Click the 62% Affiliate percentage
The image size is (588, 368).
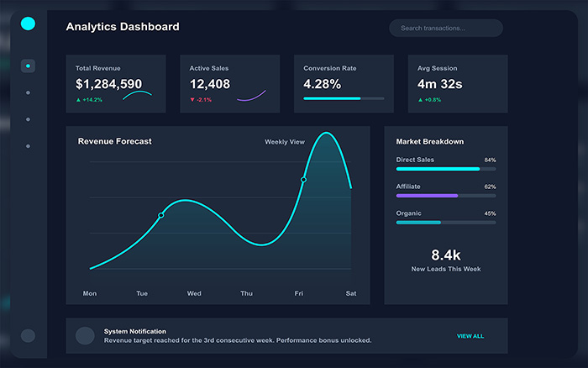click(x=490, y=187)
